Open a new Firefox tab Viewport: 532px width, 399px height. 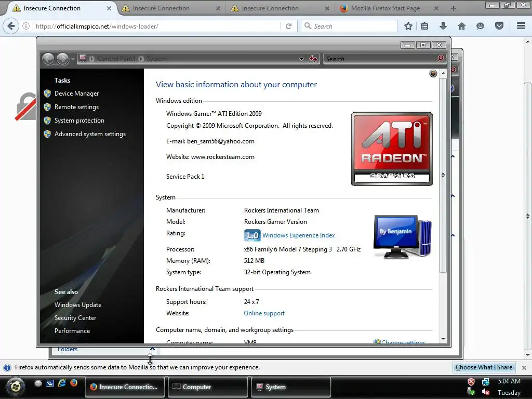coord(453,8)
